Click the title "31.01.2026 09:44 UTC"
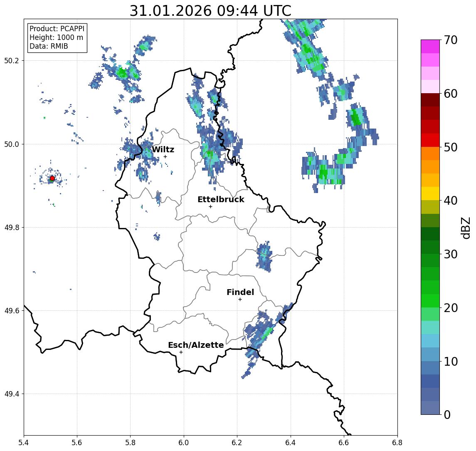This screenshot has width=476, height=451. point(210,11)
